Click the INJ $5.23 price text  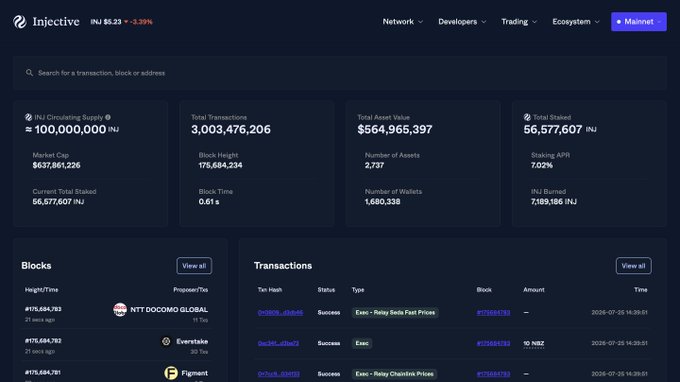(x=106, y=22)
